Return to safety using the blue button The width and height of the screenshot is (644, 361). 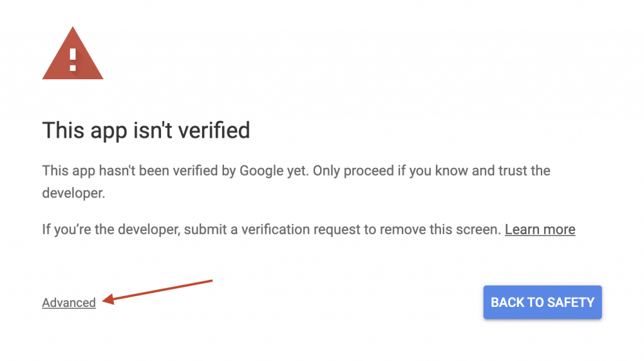point(543,303)
